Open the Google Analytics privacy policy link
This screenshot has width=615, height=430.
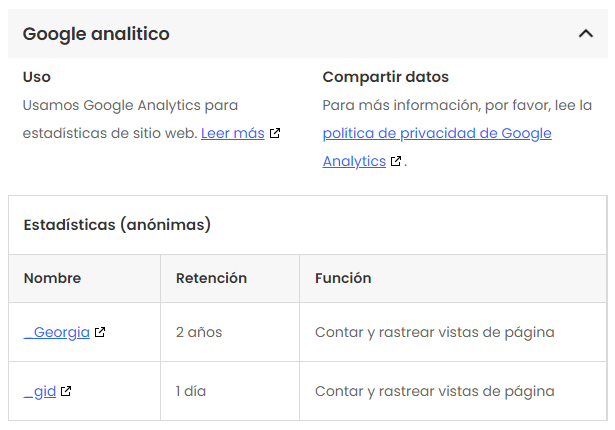pyautogui.click(x=436, y=133)
